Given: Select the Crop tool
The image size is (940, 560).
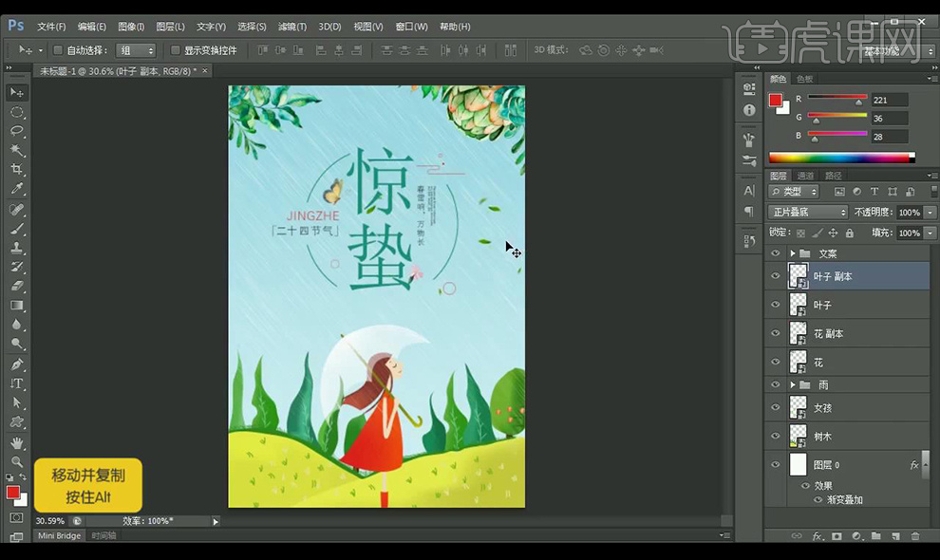Looking at the screenshot, I should tap(17, 170).
